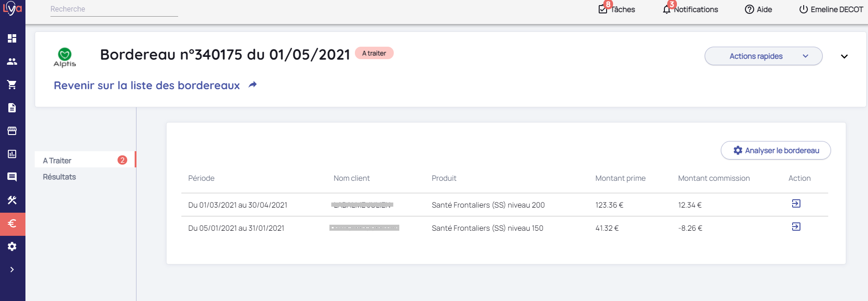
Task: Open the messages chat icon in sidebar
Action: (x=12, y=177)
